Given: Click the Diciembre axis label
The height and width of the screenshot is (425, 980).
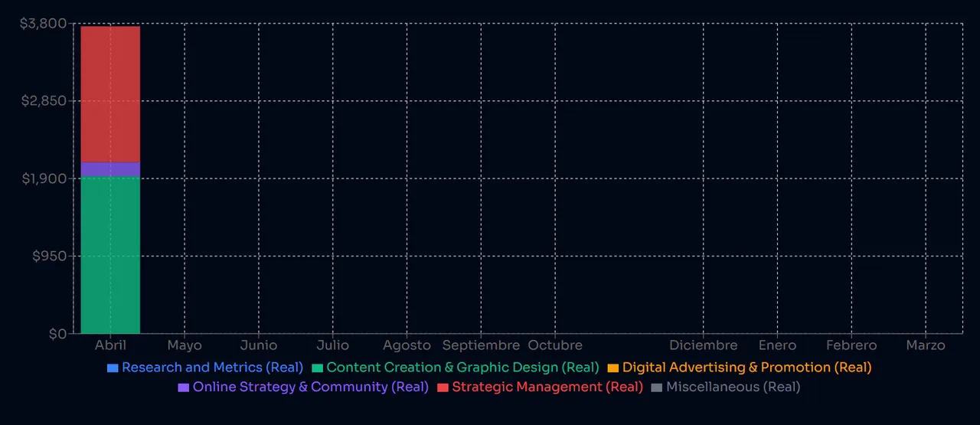Looking at the screenshot, I should click(704, 345).
